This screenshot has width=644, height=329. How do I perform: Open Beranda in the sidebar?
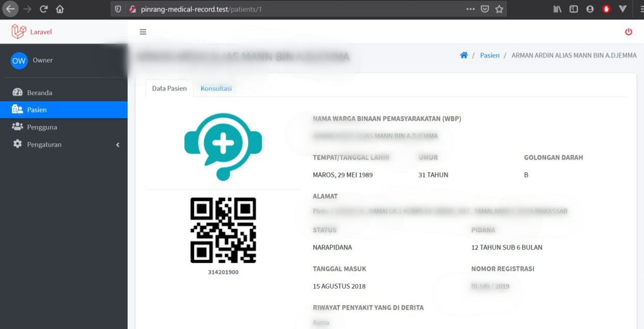64,92
